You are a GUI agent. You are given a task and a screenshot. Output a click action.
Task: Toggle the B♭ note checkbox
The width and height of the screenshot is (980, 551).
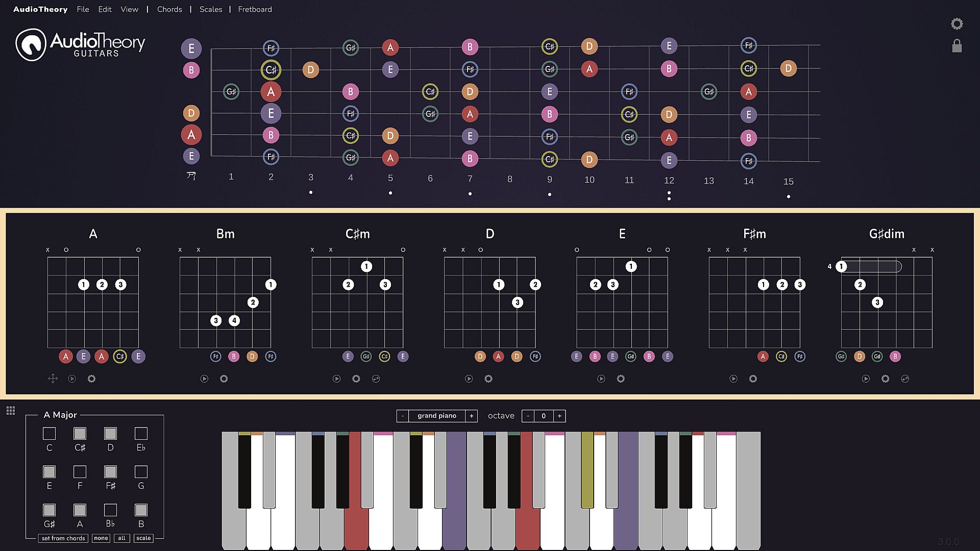tap(110, 510)
